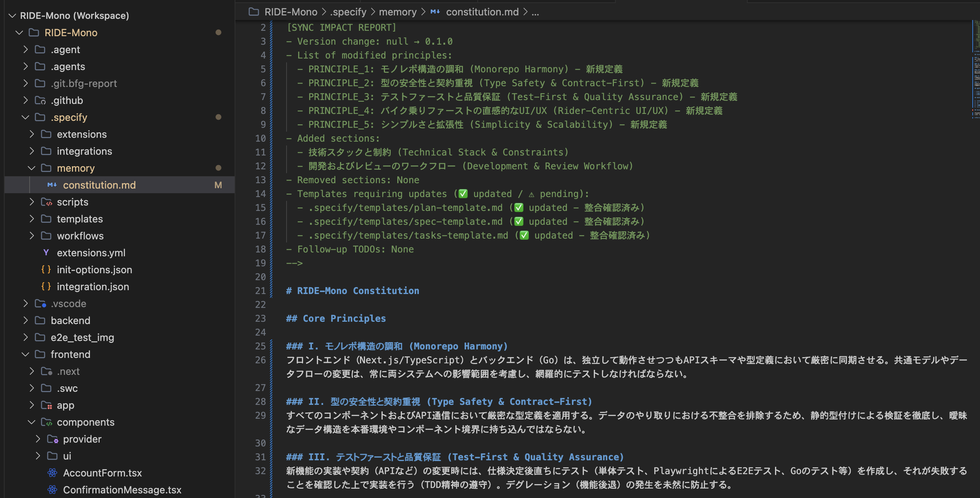Viewport: 980px width, 498px height.
Task: Expand the provider folder chevron
Action: point(38,439)
